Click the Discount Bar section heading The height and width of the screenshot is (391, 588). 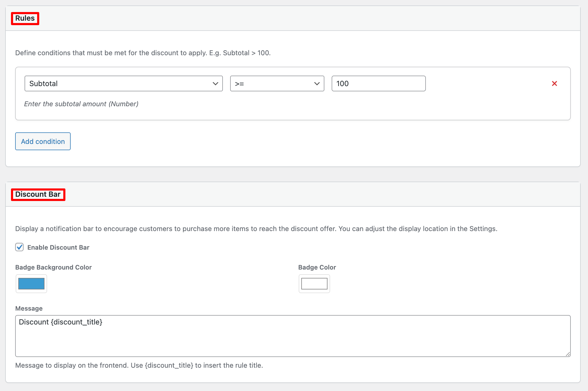point(38,194)
